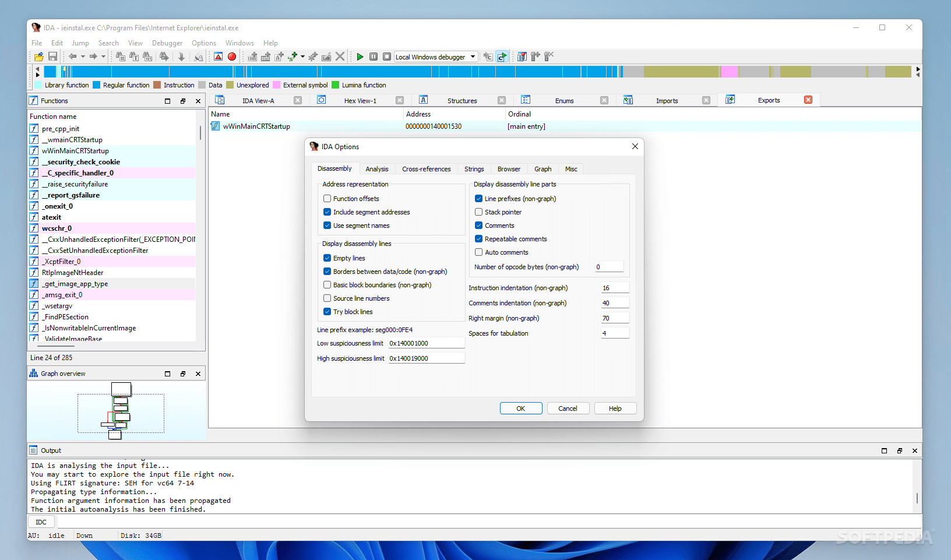Select atexit in the Functions list
Screen dimensions: 951x560
[x=112, y=217]
